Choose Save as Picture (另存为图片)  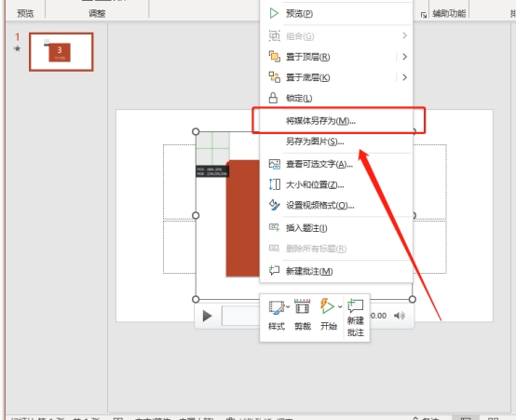coord(336,142)
